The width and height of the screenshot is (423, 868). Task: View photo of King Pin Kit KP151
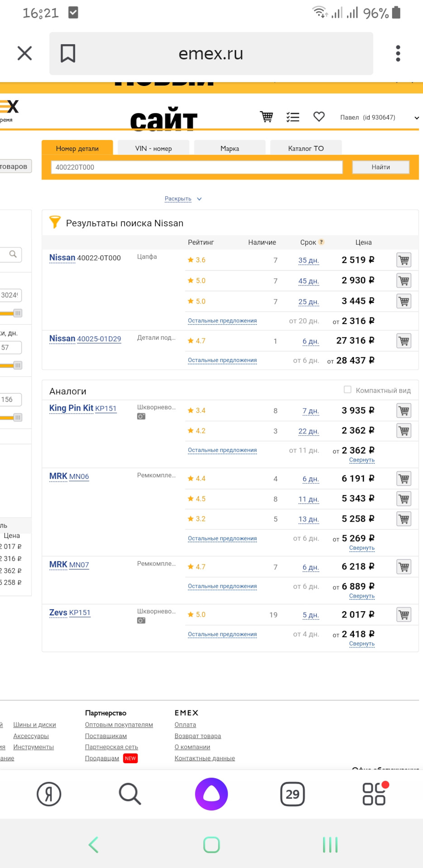coord(141,416)
